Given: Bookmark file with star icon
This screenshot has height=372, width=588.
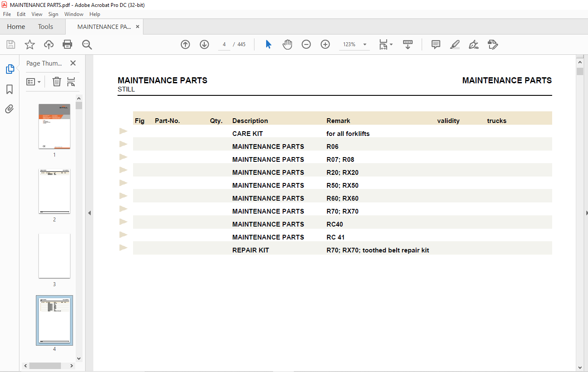Looking at the screenshot, I should pyautogui.click(x=29, y=44).
